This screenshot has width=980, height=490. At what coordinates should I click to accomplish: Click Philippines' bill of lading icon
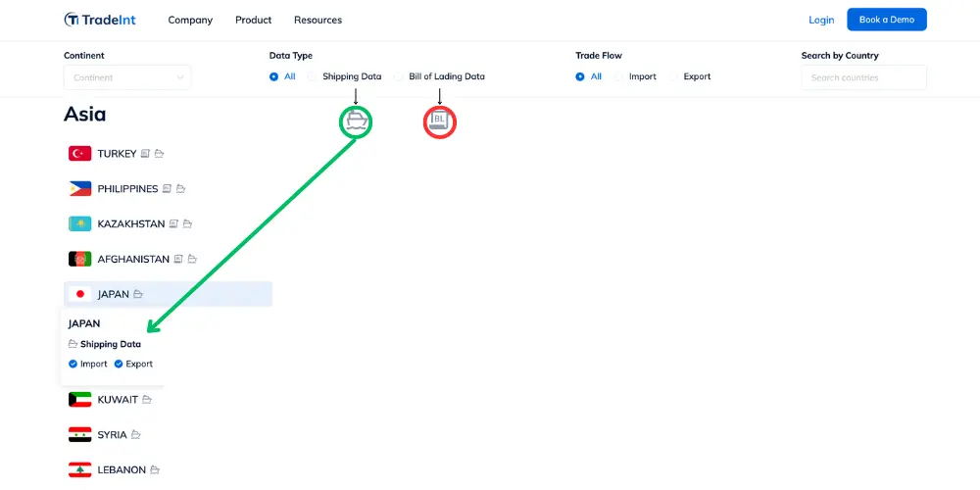tap(167, 188)
